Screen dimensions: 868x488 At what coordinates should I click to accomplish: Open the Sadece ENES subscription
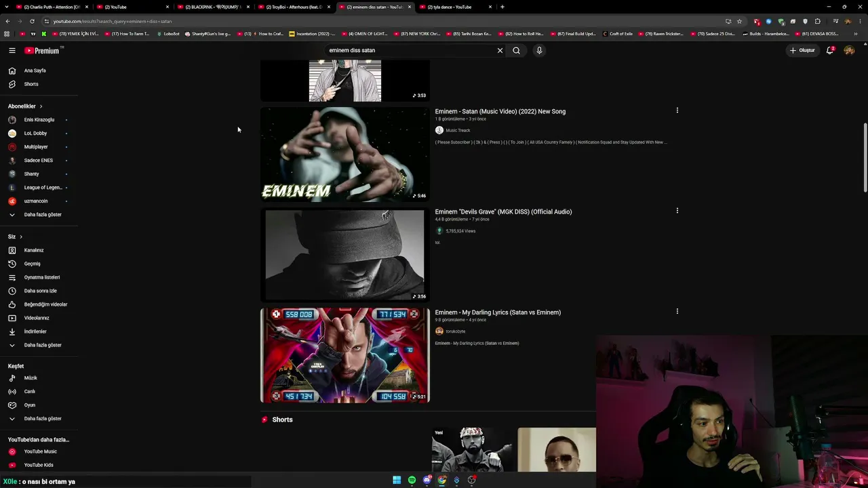click(x=39, y=161)
